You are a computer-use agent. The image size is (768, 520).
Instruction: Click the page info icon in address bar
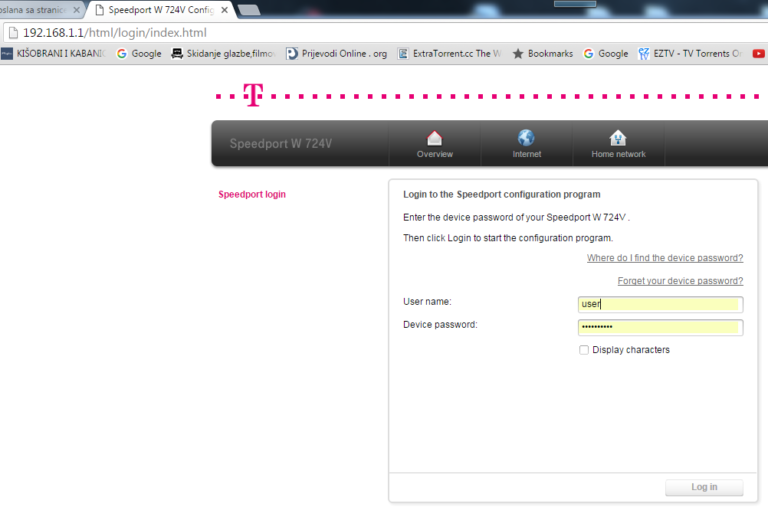pyautogui.click(x=13, y=33)
